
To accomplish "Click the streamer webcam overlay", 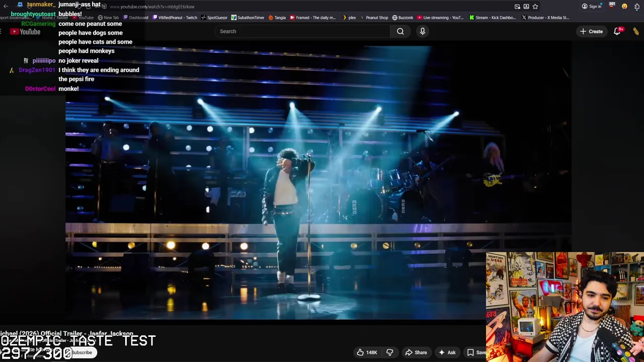I will pos(565,307).
